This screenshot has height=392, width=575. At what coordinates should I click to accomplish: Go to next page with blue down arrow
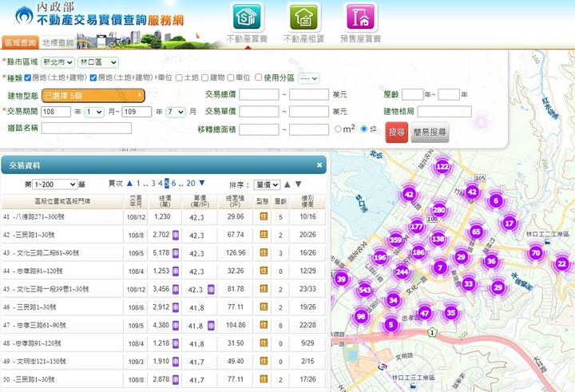pos(202,183)
